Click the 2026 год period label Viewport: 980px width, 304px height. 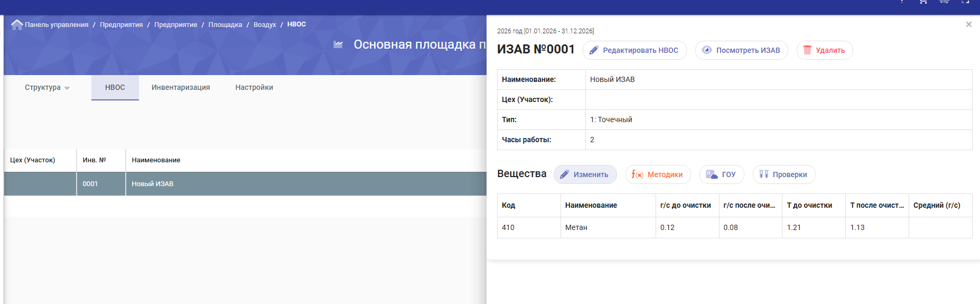545,31
